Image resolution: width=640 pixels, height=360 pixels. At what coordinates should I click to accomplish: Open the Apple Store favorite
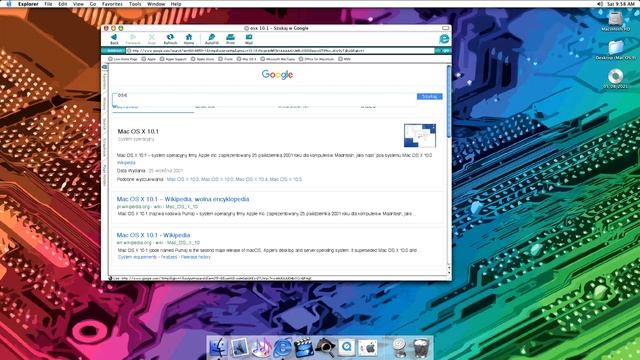[203, 59]
